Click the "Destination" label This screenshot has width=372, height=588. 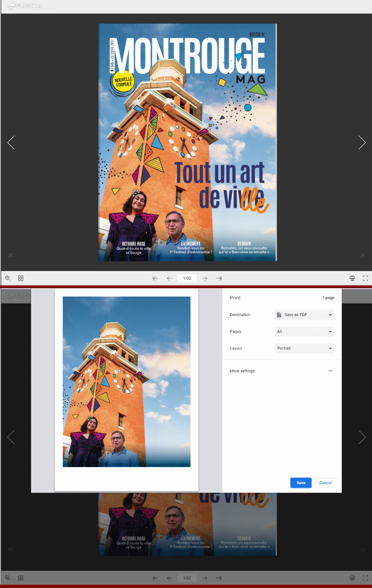click(240, 315)
